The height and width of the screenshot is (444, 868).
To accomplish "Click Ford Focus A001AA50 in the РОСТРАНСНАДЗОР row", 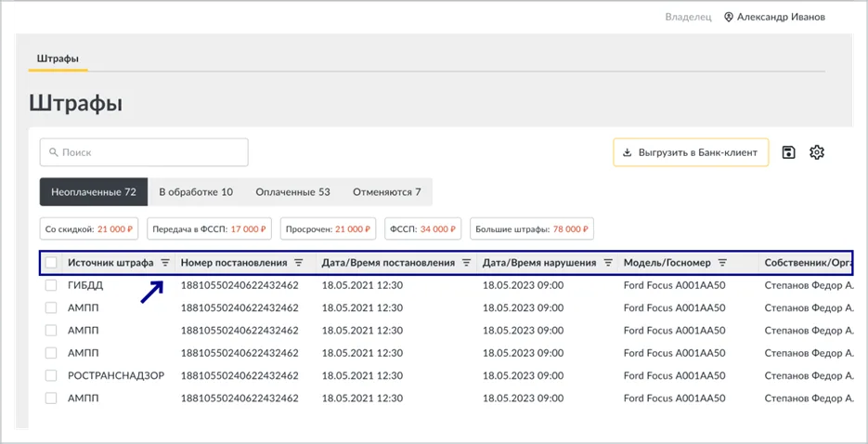I will 674,375.
